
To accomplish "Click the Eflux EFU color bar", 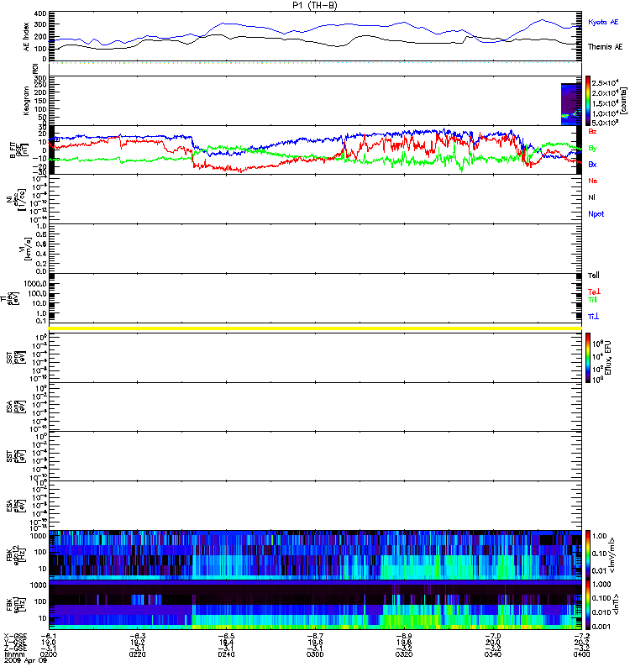I will 588,358.
